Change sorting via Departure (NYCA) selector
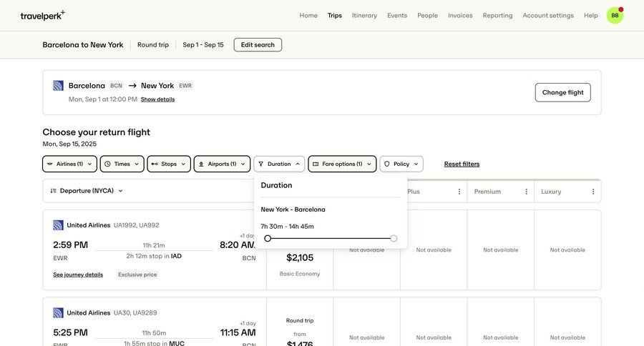 tap(87, 191)
